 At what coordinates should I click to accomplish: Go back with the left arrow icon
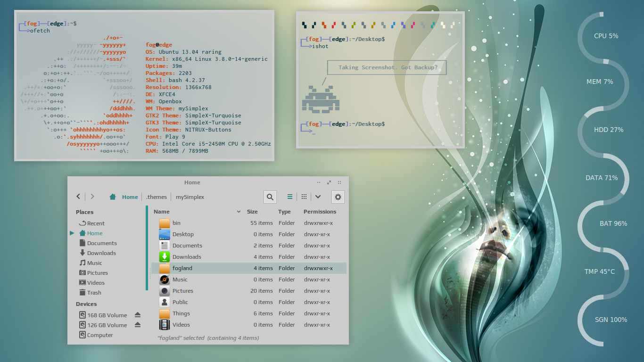(x=78, y=197)
